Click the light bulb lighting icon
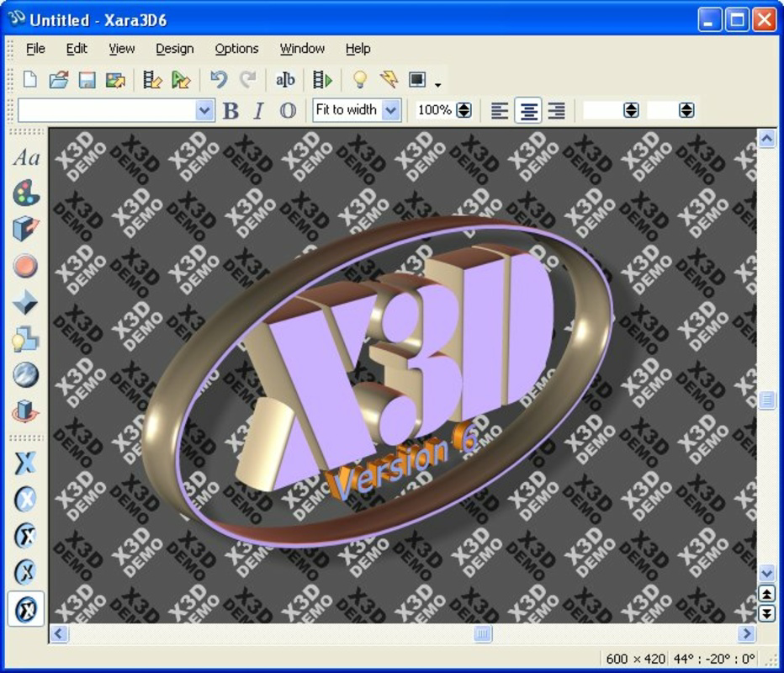Screen dimensions: 784x673 pos(360,80)
